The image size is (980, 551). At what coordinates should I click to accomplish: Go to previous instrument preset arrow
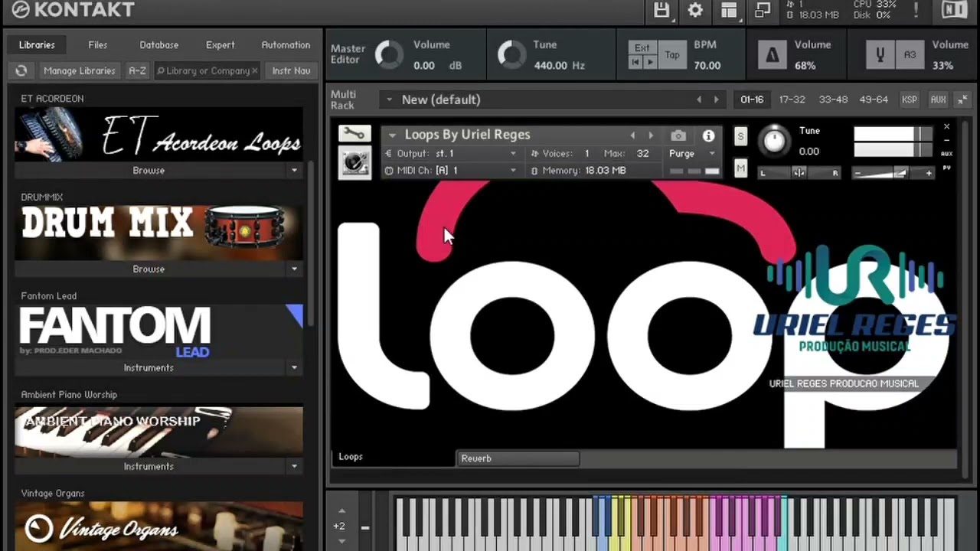632,135
